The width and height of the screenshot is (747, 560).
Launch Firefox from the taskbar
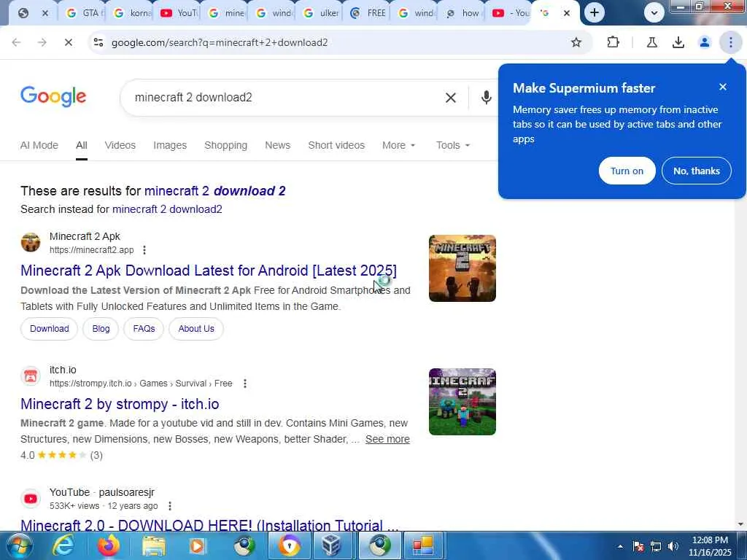point(108,545)
